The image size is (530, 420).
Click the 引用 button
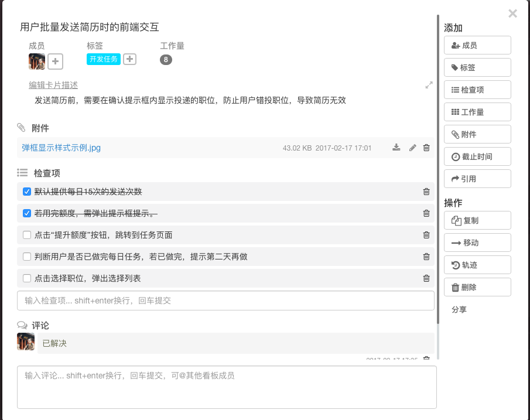pos(477,179)
